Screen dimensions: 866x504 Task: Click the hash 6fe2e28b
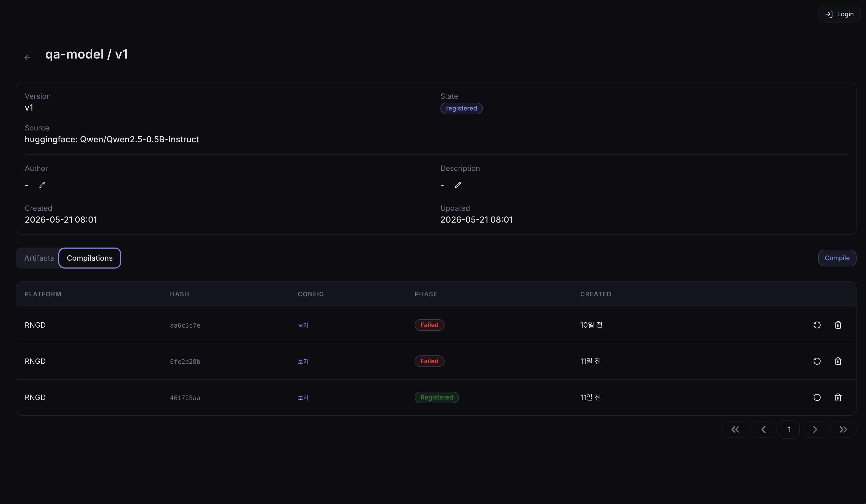tap(185, 361)
